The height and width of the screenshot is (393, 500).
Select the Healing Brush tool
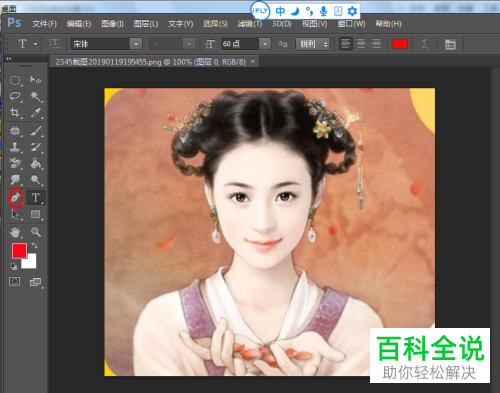pos(15,131)
